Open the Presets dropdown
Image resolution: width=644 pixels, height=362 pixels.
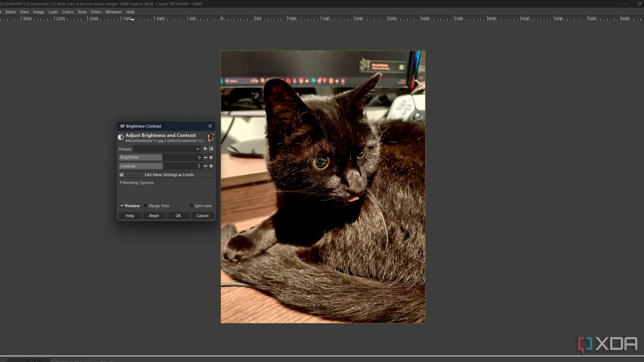(167, 149)
